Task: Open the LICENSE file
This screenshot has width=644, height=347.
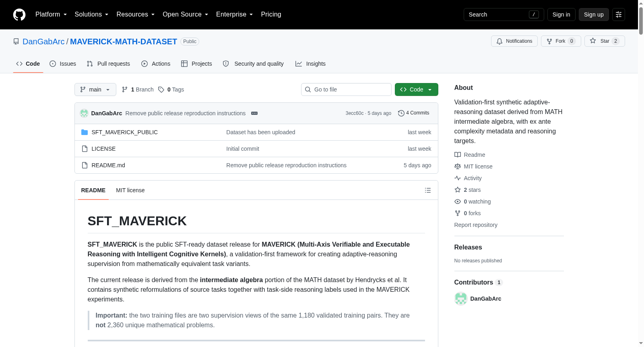Action: click(103, 149)
